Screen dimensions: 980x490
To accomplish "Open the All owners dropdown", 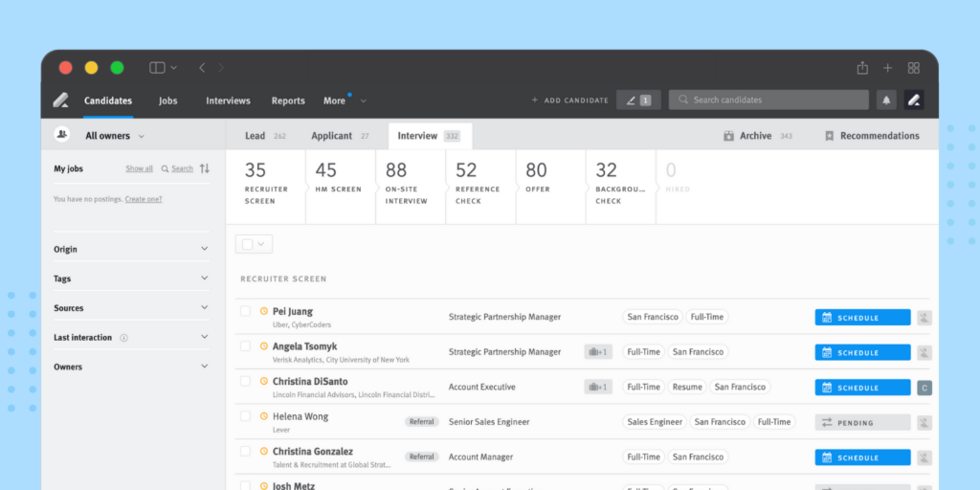I will [x=114, y=136].
